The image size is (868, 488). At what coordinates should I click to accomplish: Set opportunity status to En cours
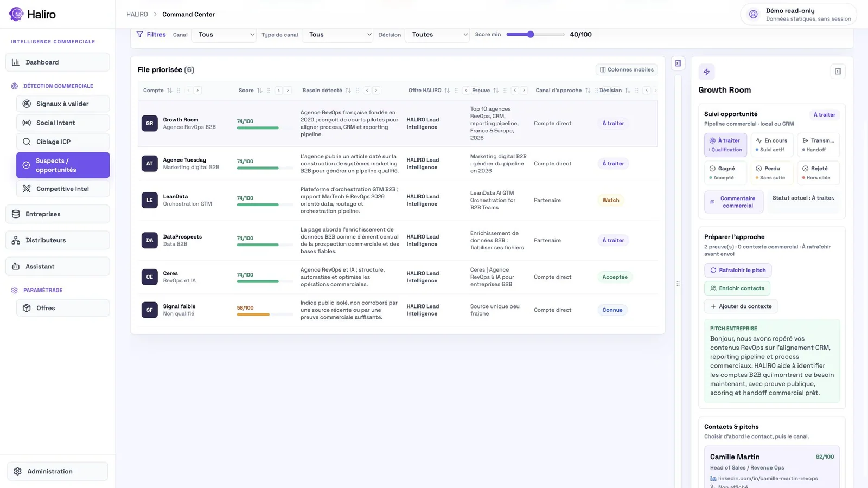click(x=772, y=145)
